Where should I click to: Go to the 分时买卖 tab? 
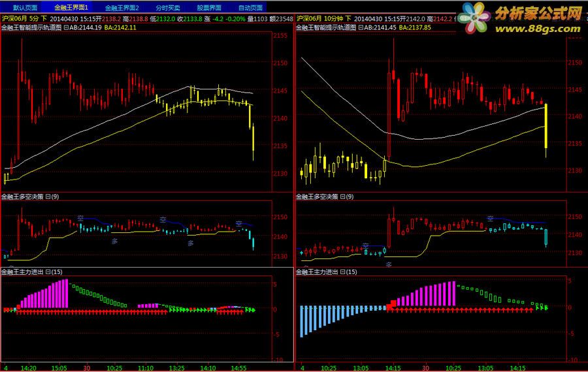[168, 7]
